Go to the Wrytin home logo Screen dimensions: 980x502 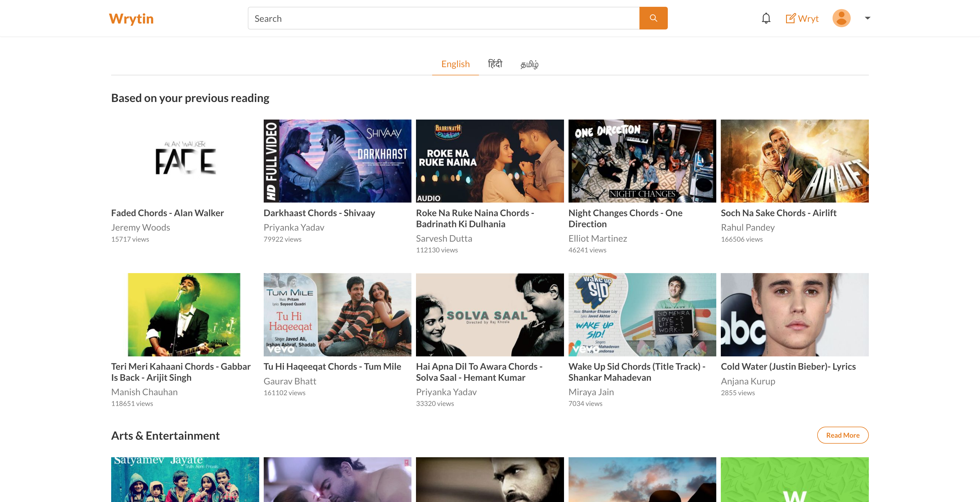(131, 19)
